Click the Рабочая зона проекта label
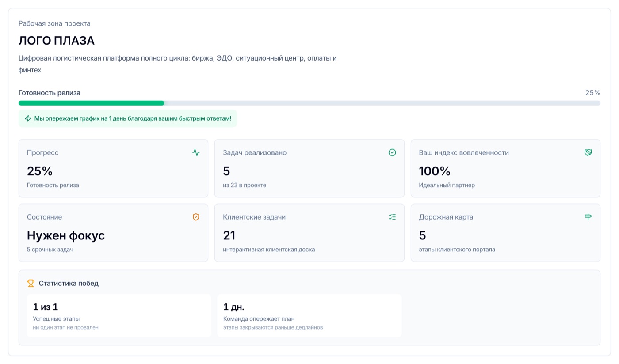 point(54,23)
